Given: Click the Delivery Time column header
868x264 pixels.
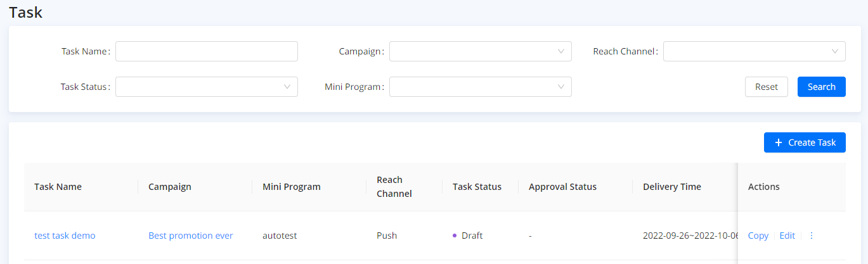Looking at the screenshot, I should coord(671,187).
